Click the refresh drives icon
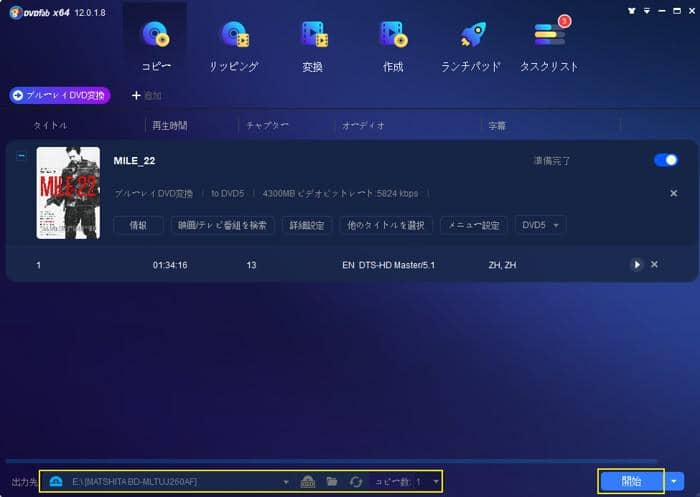Viewport: 700px width, 497px height. pyautogui.click(x=356, y=481)
